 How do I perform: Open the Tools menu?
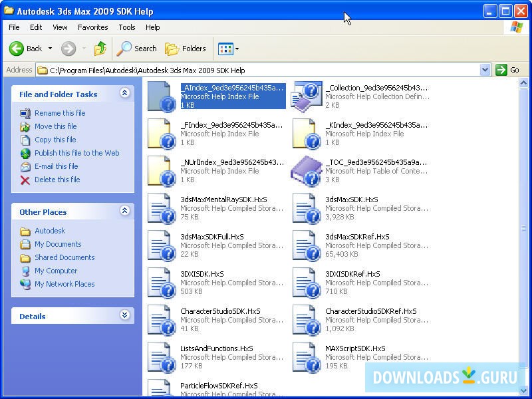(126, 27)
